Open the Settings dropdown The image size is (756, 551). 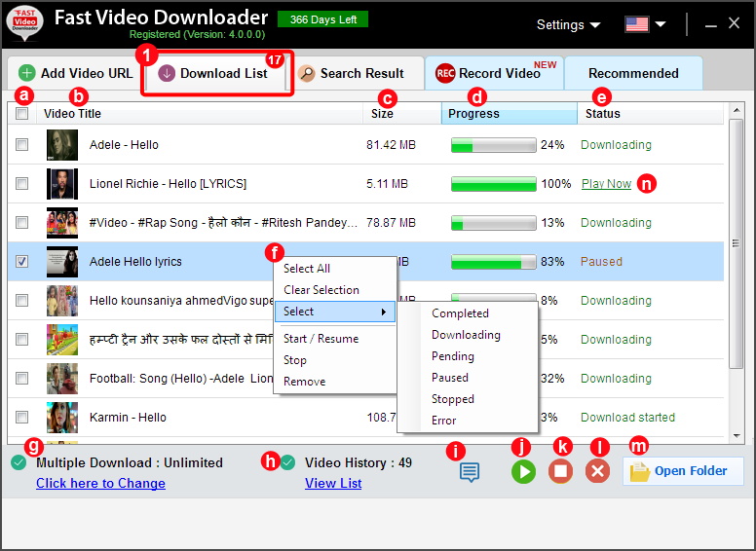568,24
